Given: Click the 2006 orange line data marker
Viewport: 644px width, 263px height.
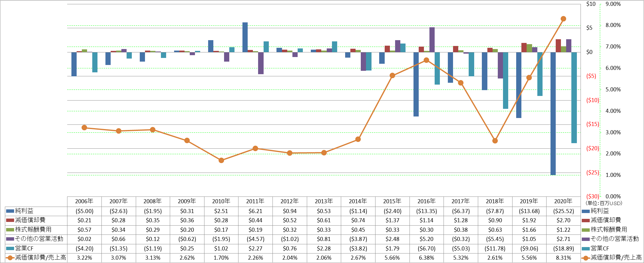Looking at the screenshot, I should point(84,128).
